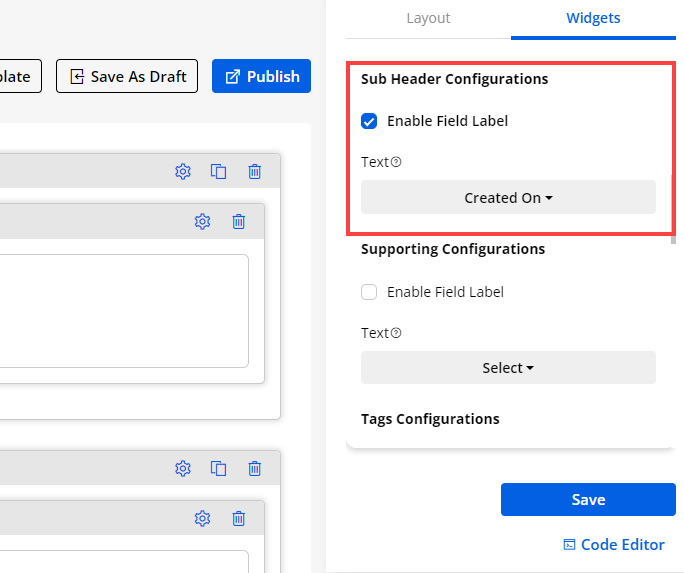Viewport: 684px width, 573px height.
Task: Open settings gear of the top inner widget
Action: click(x=202, y=221)
